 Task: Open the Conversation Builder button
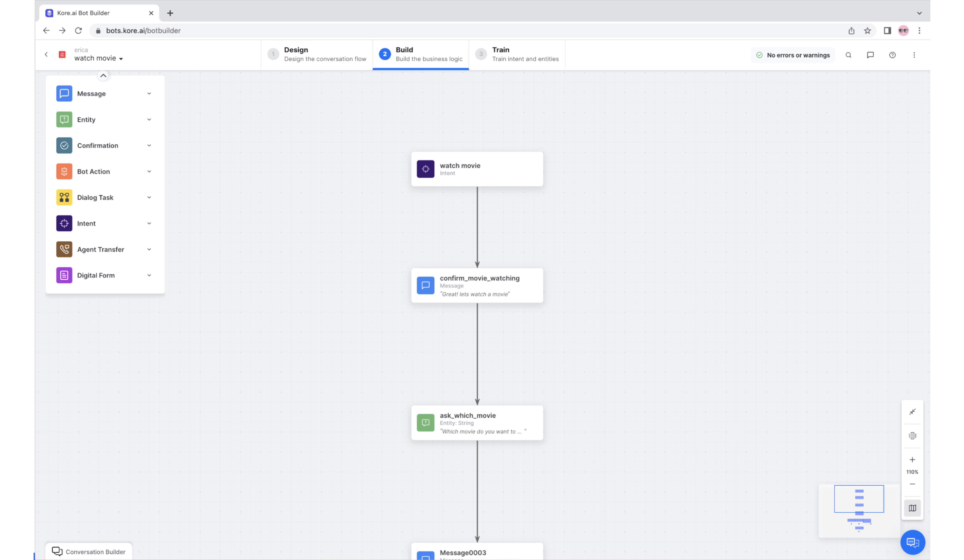click(89, 552)
